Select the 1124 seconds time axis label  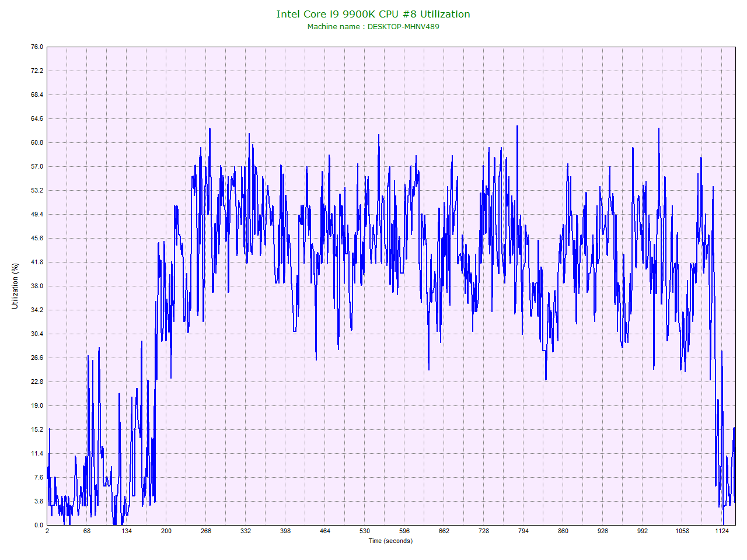tap(722, 531)
